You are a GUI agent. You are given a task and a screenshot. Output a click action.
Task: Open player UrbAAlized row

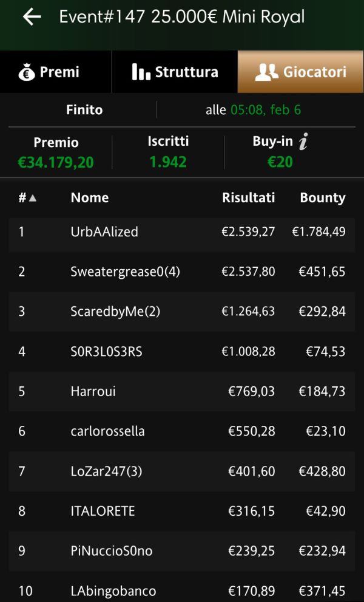[x=182, y=231]
